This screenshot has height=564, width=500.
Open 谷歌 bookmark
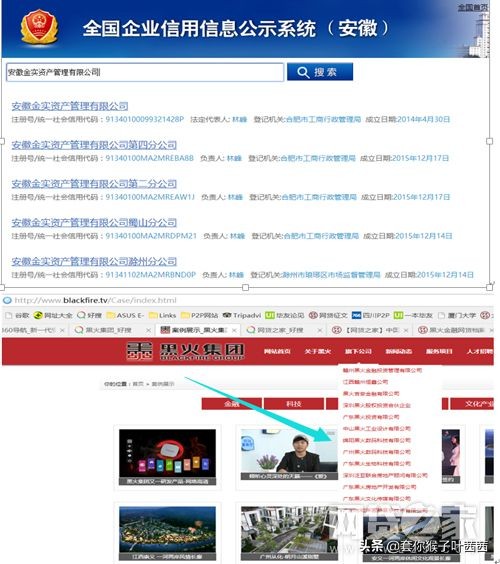tap(17, 315)
